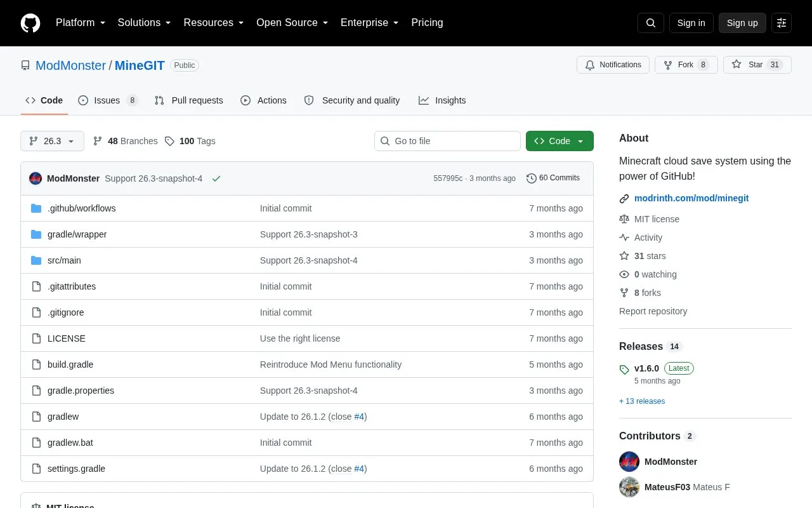Open the gradle/wrapper folder
This screenshot has width=812, height=508.
point(77,234)
